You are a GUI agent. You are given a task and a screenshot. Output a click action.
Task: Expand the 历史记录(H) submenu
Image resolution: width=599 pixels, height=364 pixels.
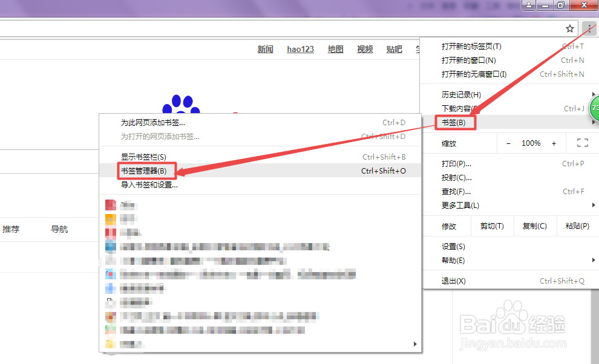click(x=509, y=95)
